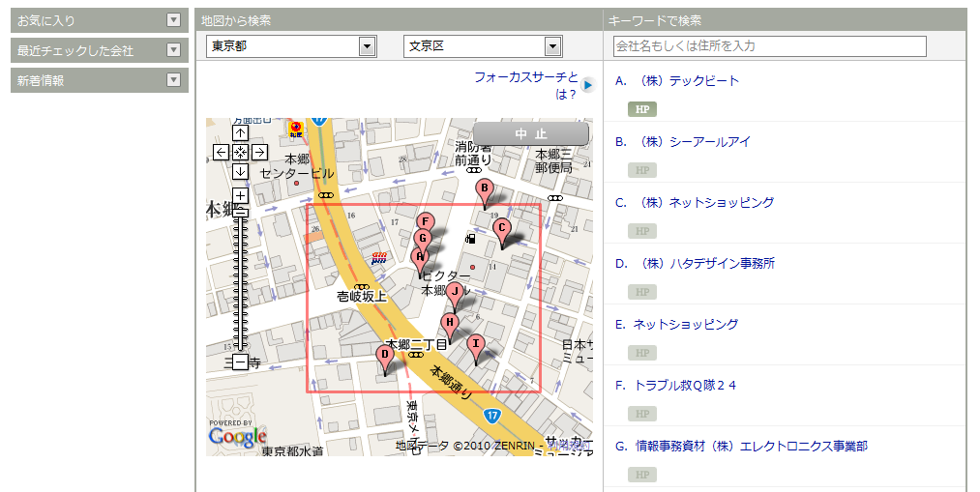The image size is (980, 492).
Task: Pan the map right with arrow
Action: click(259, 153)
